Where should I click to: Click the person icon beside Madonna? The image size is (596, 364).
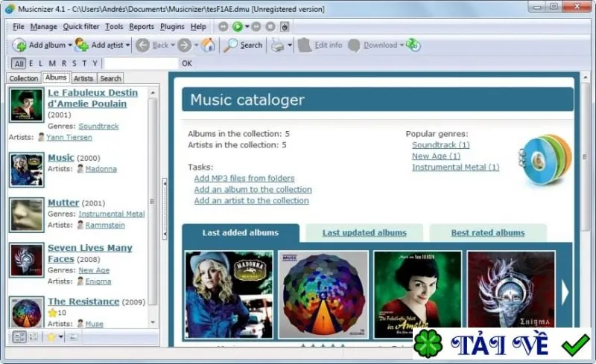pos(80,169)
